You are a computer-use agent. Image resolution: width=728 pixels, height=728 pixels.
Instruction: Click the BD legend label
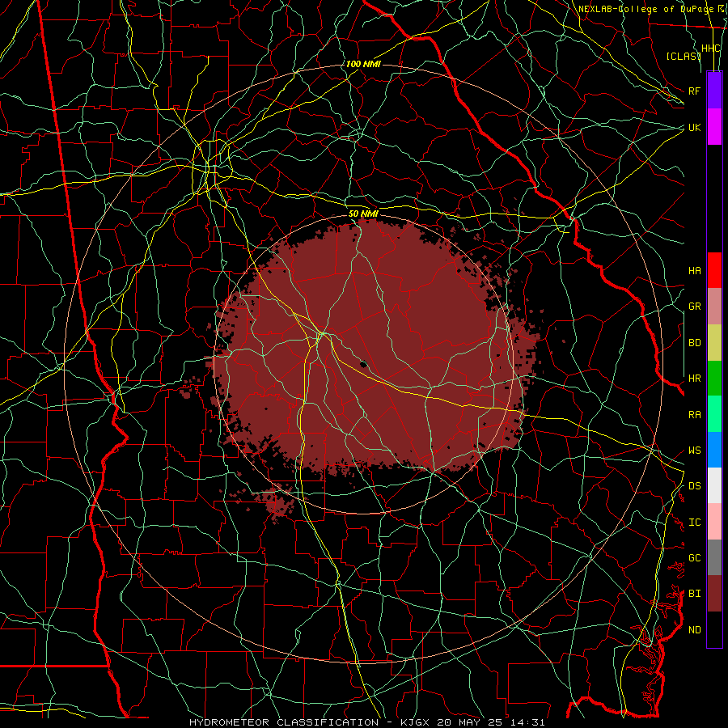tap(695, 343)
